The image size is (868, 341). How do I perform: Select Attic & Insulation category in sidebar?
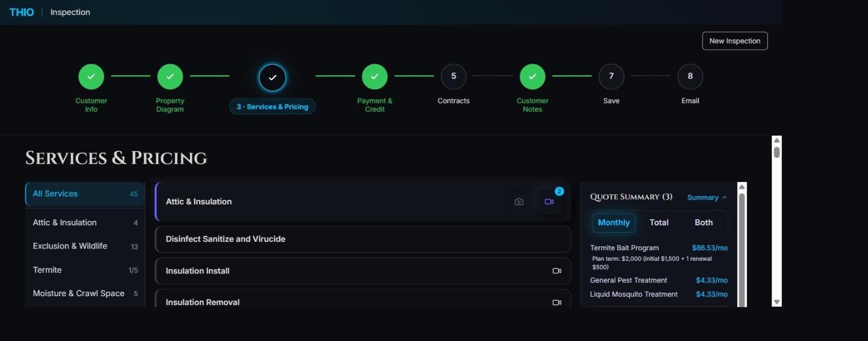[x=85, y=223]
